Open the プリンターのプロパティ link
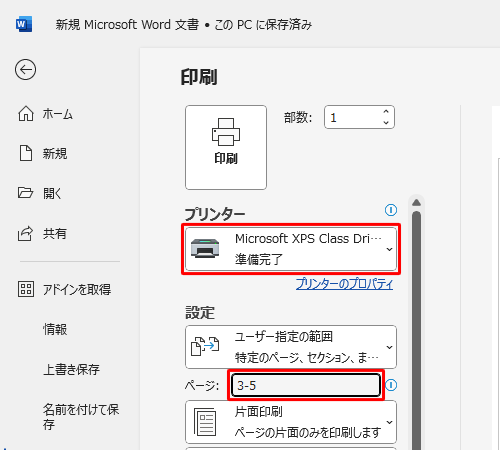Viewport: 500px width, 450px height. click(344, 284)
